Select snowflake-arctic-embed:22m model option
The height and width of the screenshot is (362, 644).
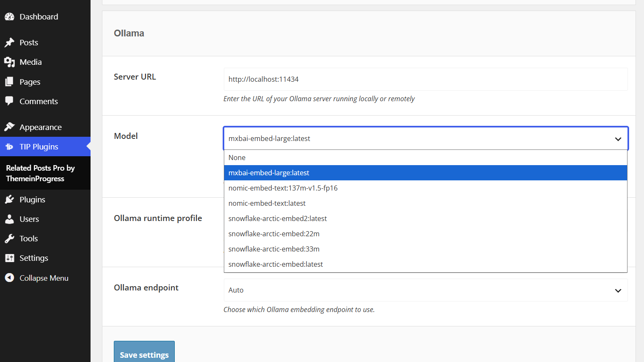tap(426, 234)
